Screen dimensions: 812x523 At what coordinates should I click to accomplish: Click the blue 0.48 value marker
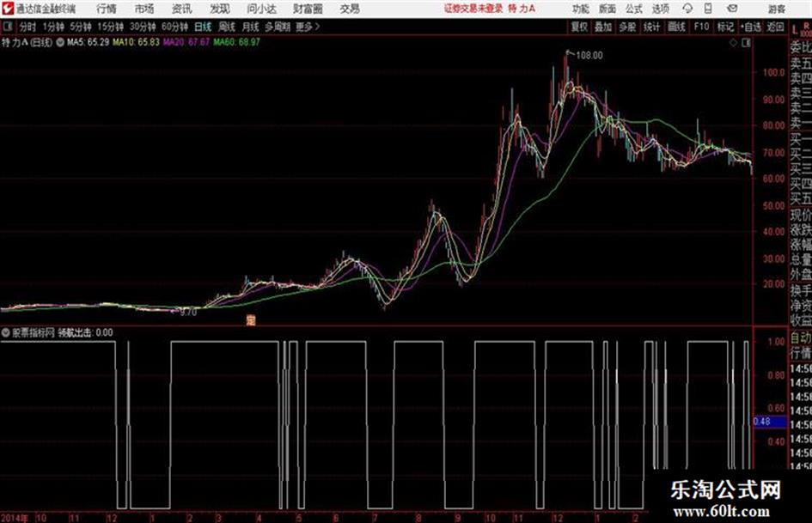tap(770, 422)
